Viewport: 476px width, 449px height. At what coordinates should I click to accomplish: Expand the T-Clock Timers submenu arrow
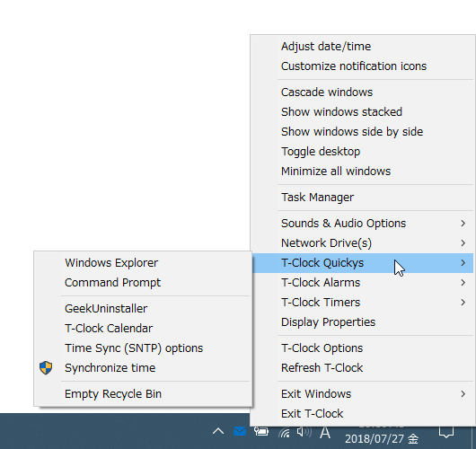tap(463, 303)
